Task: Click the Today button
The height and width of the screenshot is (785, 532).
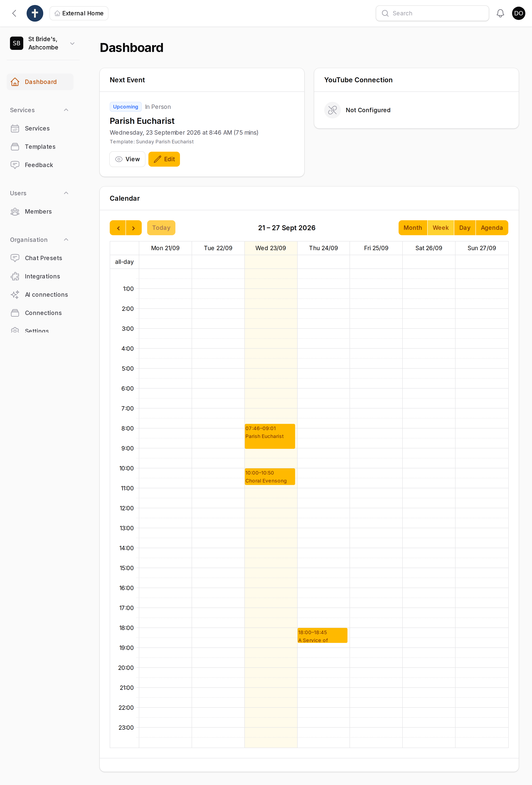Action: pos(161,228)
